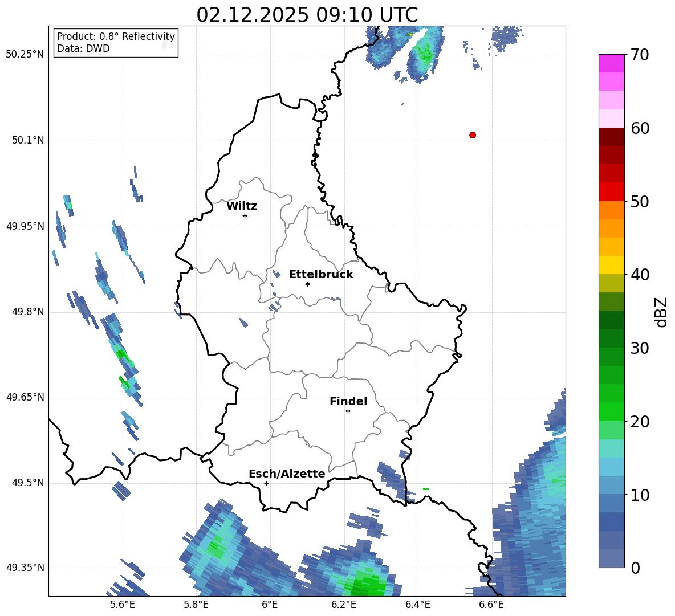Screen dimensions: 675x616
Task: Click the 6.2°E longitude label
Action: click(x=344, y=605)
